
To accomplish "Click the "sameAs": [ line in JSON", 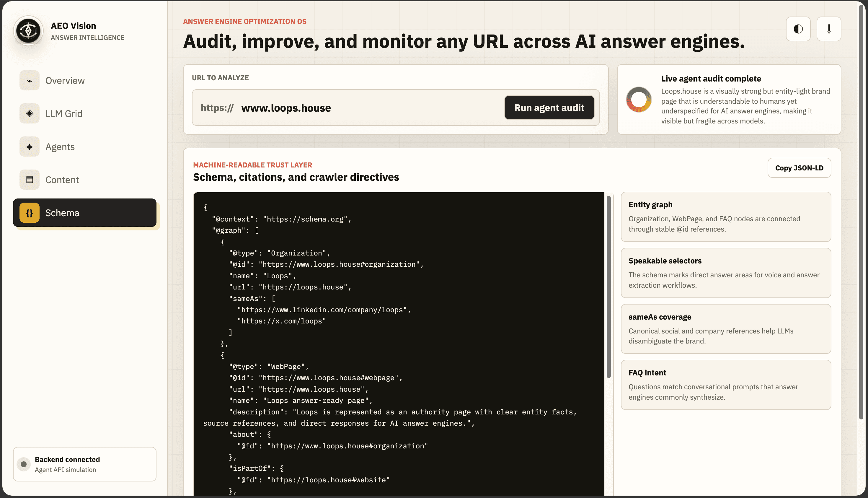I will (252, 299).
